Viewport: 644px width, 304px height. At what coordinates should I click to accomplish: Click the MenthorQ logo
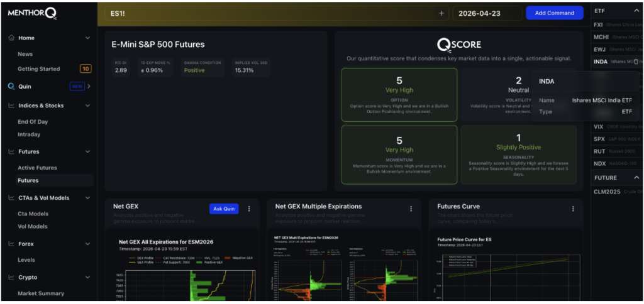coord(32,14)
